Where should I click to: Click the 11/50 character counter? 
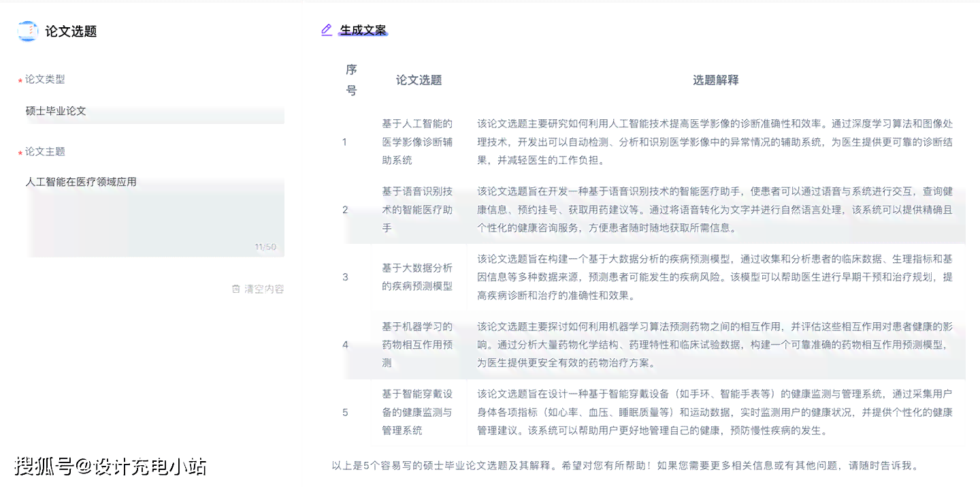click(x=265, y=247)
